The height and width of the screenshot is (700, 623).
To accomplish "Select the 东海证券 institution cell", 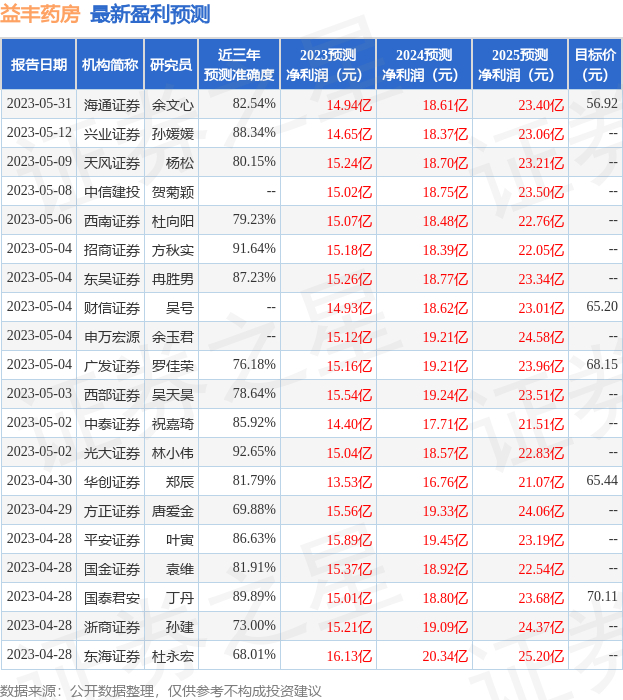I will tap(112, 656).
